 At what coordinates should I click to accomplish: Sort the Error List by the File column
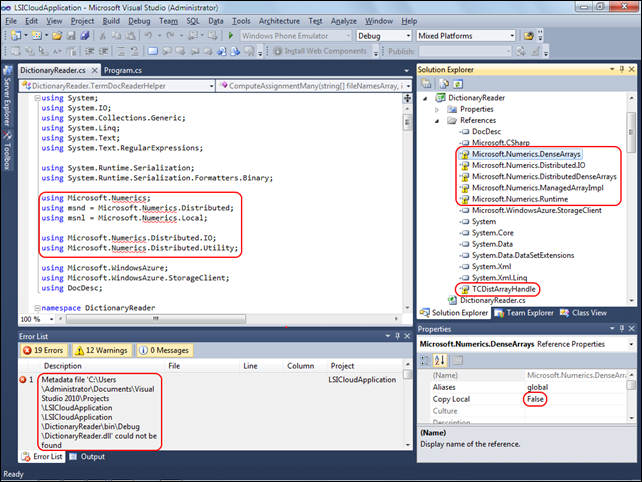[203, 366]
